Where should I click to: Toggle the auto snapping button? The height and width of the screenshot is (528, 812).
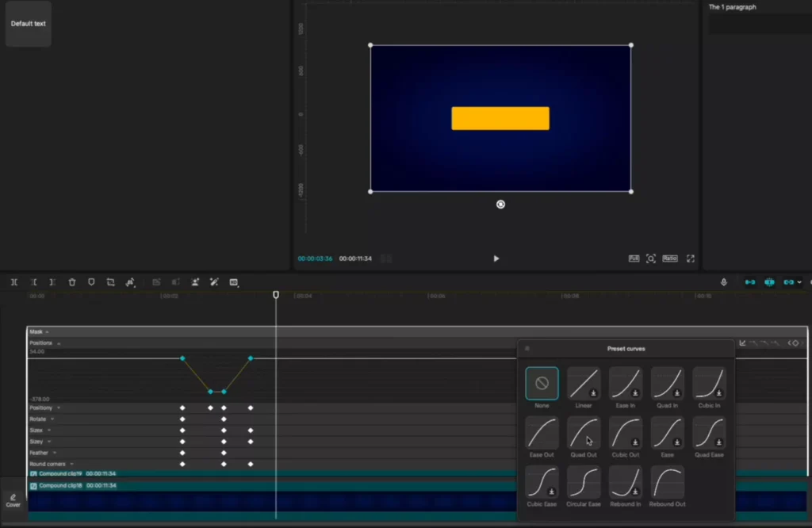(x=769, y=282)
